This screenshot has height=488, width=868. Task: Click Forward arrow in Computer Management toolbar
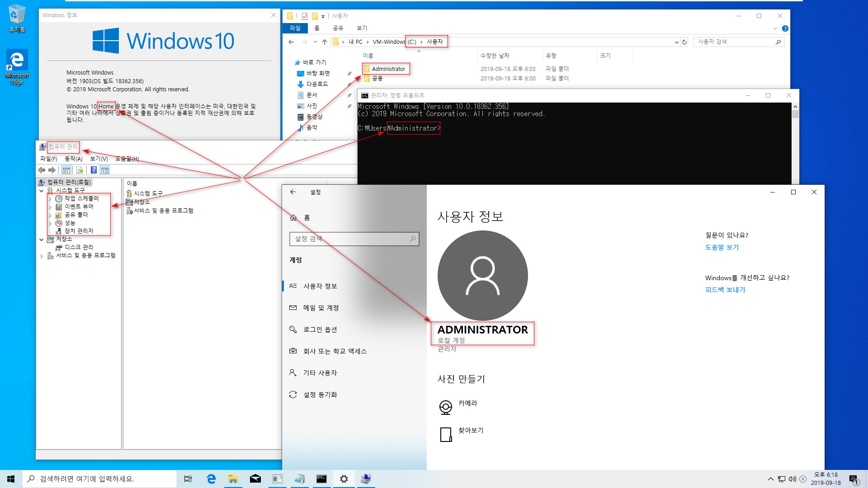tap(52, 170)
